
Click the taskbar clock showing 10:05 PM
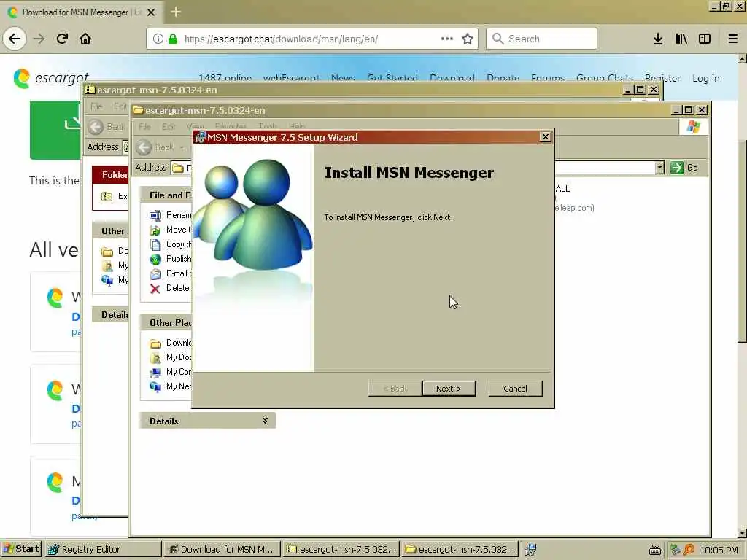click(x=719, y=550)
